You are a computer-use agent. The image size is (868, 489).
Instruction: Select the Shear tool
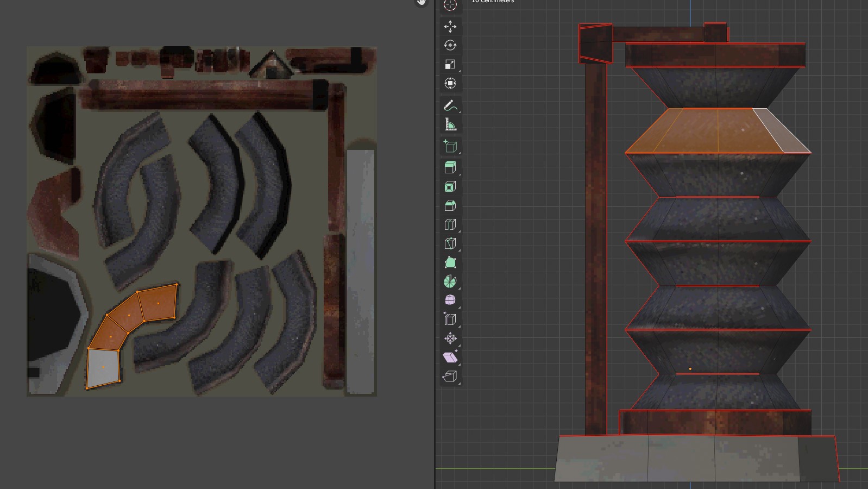point(450,357)
